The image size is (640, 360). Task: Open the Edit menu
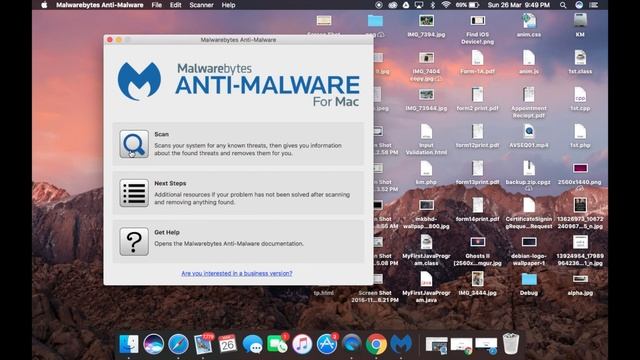(x=176, y=5)
